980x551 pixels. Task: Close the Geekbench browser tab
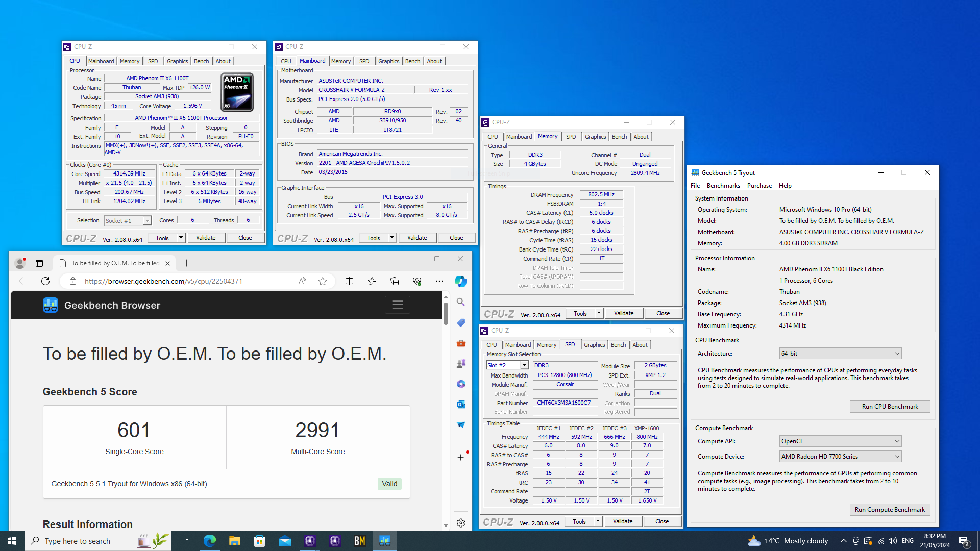pyautogui.click(x=167, y=263)
